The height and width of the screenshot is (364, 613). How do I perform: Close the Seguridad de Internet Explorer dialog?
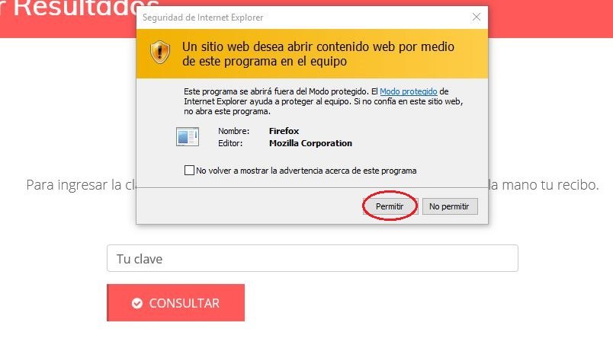click(477, 18)
